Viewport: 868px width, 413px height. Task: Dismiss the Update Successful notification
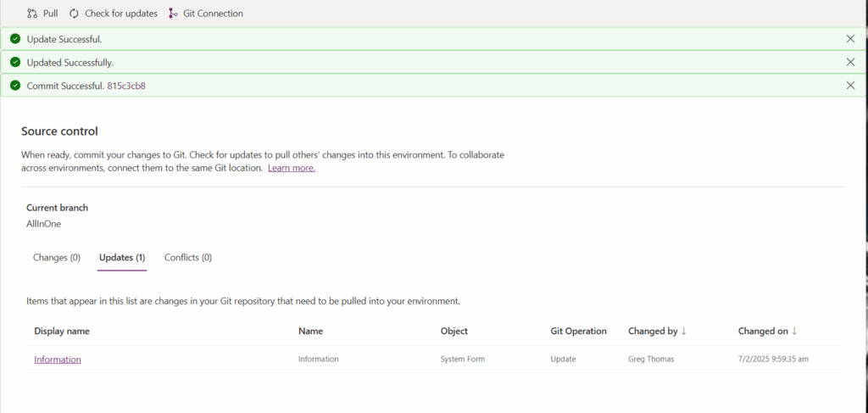click(850, 39)
